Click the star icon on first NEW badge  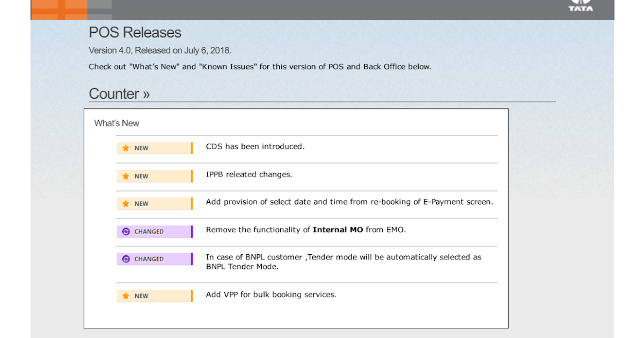point(126,148)
